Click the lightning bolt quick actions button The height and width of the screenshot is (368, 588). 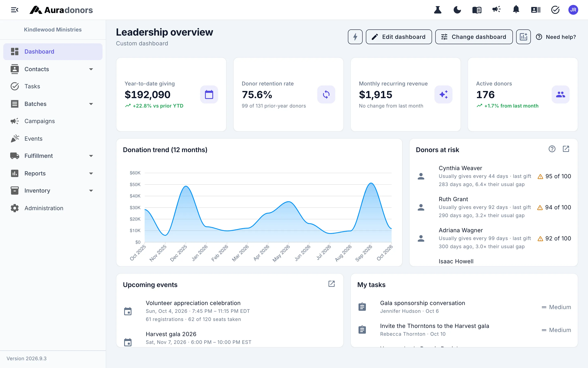click(355, 37)
